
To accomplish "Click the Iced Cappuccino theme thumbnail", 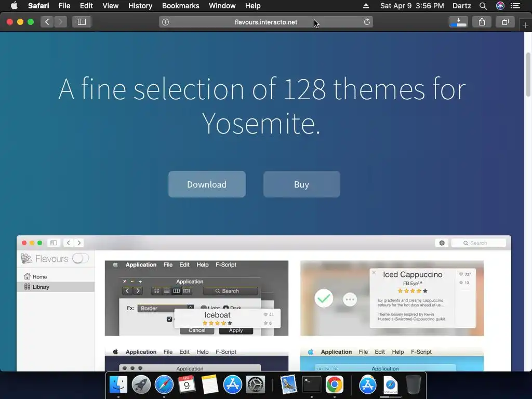I will pyautogui.click(x=392, y=298).
